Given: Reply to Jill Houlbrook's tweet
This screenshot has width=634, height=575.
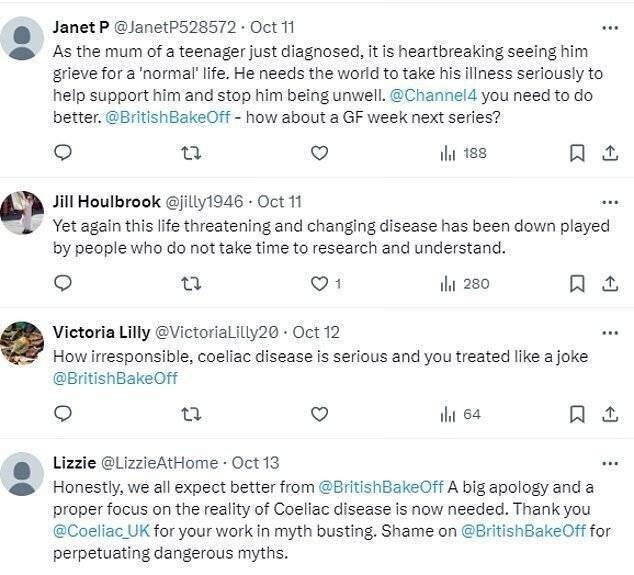Looking at the screenshot, I should [62, 283].
